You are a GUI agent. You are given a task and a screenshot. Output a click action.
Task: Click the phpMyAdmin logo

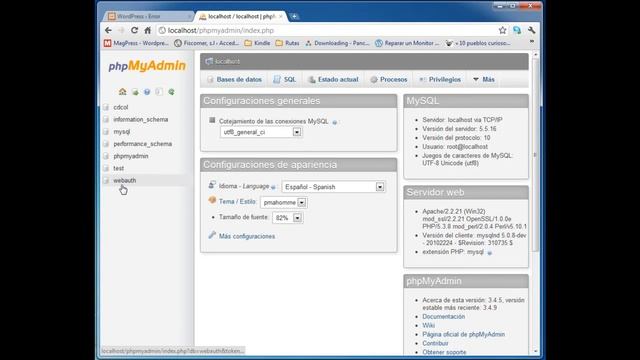point(147,66)
